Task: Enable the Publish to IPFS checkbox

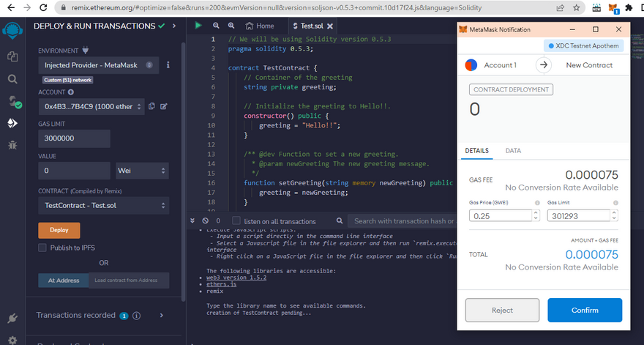Action: [x=42, y=248]
